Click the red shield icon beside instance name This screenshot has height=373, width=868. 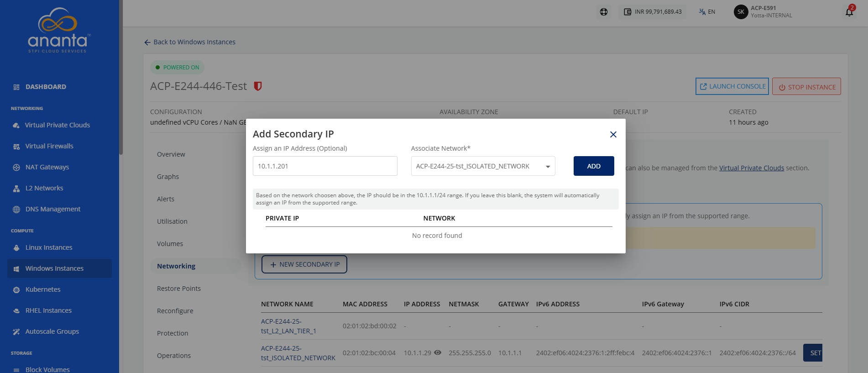coord(258,86)
